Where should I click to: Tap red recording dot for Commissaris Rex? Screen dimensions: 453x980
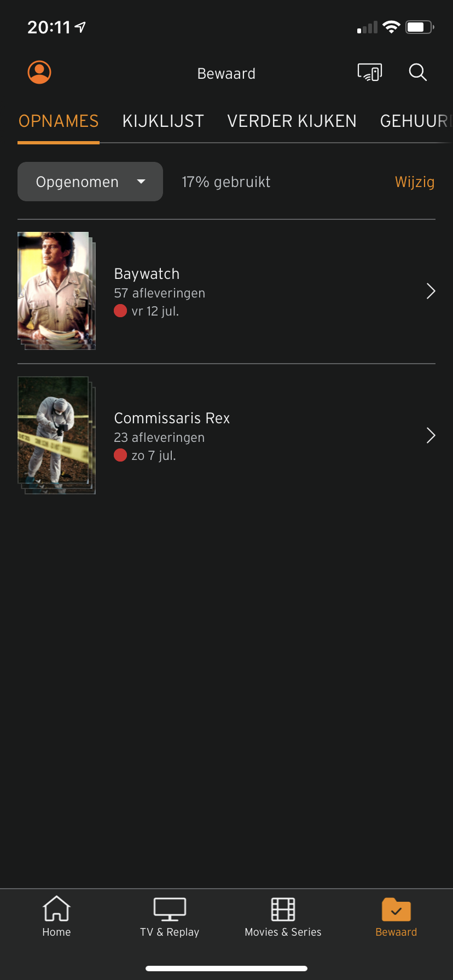[120, 456]
